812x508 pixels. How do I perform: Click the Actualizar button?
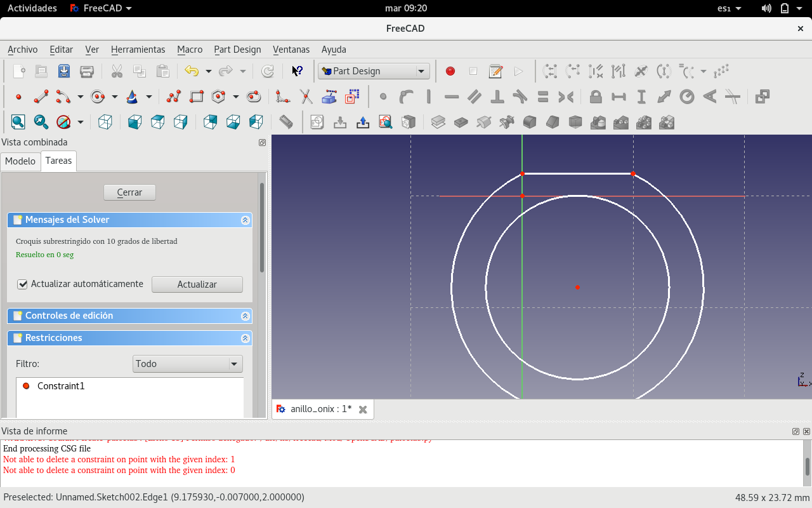click(x=197, y=284)
